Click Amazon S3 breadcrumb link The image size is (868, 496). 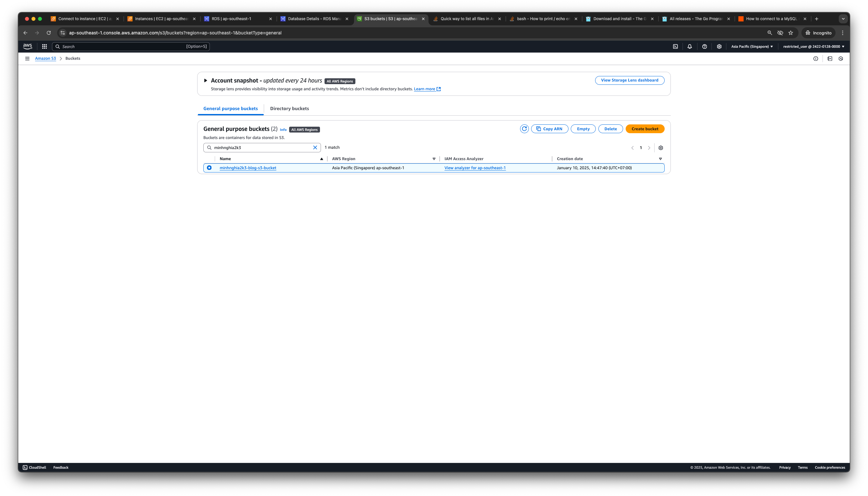[x=45, y=58]
